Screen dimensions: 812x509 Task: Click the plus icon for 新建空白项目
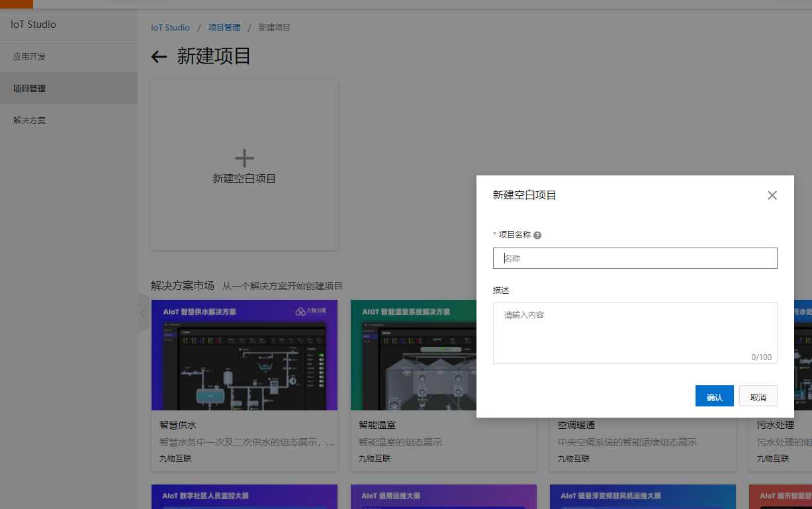tap(244, 158)
